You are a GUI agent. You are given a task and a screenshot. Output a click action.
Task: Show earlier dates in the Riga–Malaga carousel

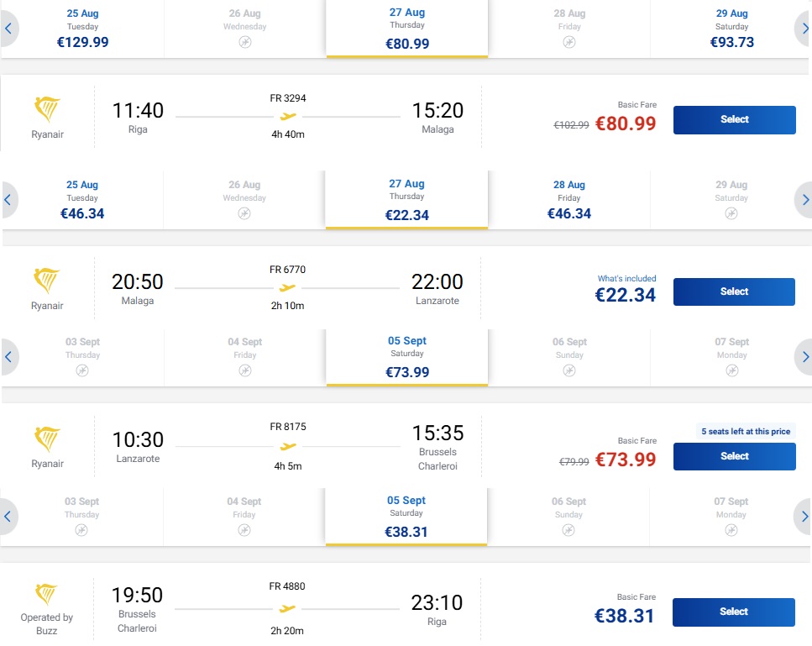pyautogui.click(x=8, y=29)
